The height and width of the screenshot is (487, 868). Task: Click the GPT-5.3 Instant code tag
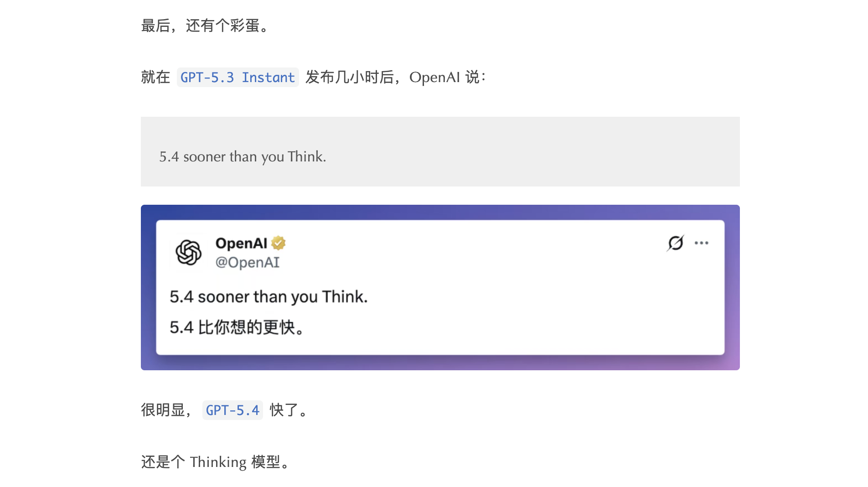238,78
